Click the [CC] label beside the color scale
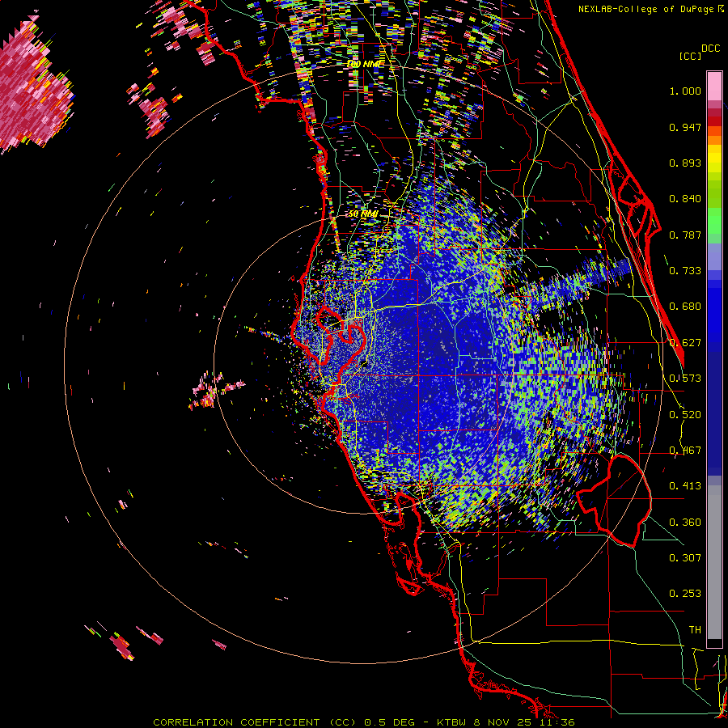The width and height of the screenshot is (728, 728). pyautogui.click(x=690, y=56)
